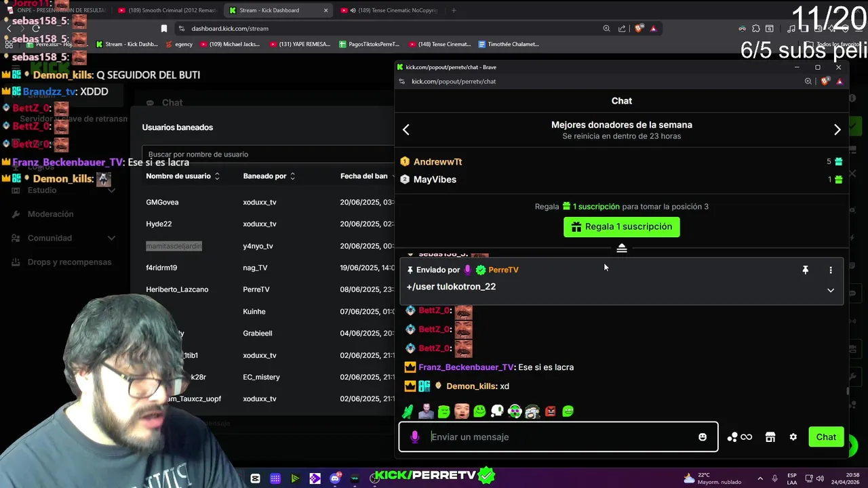Open 'Michael Jacks...' bookmark
Screen dimensions: 868x488
click(229, 44)
